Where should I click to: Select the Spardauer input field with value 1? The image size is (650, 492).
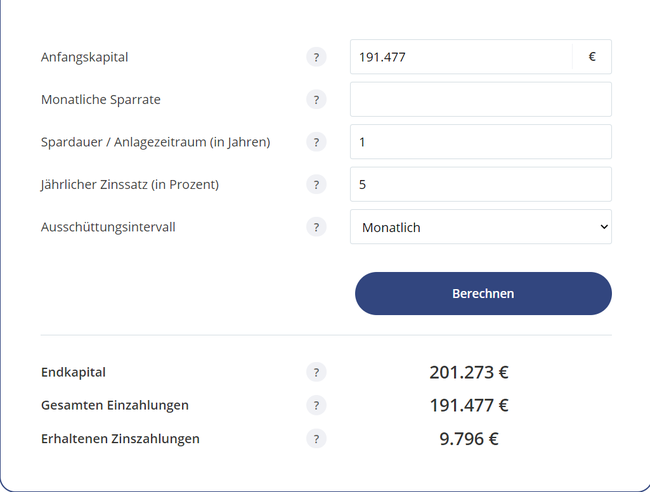coord(481,142)
